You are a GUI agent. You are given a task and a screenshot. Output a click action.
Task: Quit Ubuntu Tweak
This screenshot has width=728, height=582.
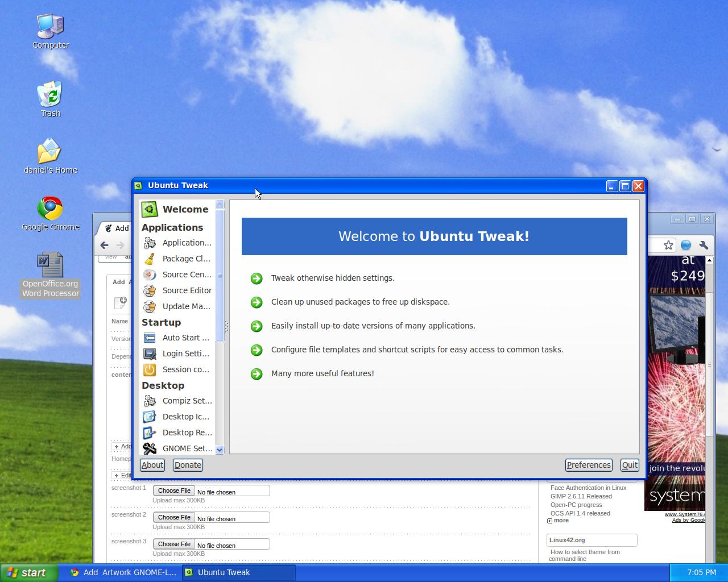[x=630, y=465]
